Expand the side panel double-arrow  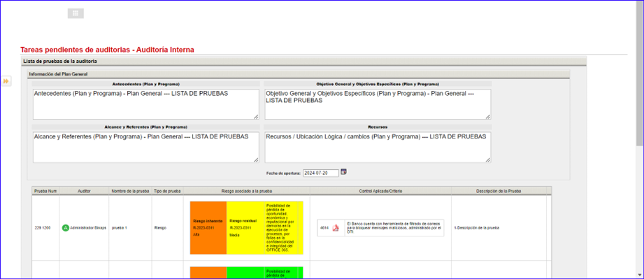tap(6, 81)
